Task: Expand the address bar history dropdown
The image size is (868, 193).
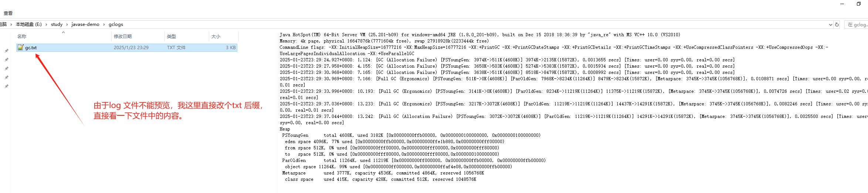Action: click(831, 24)
